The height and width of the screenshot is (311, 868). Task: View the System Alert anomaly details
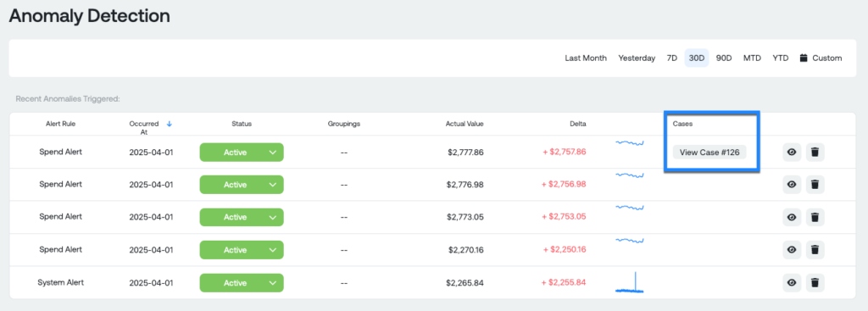[792, 283]
